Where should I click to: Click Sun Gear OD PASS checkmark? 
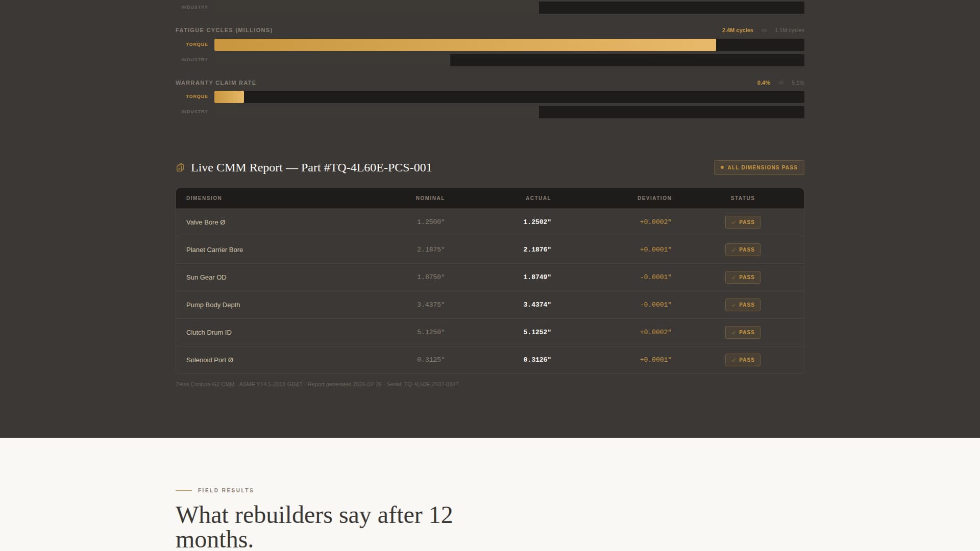pos(733,278)
